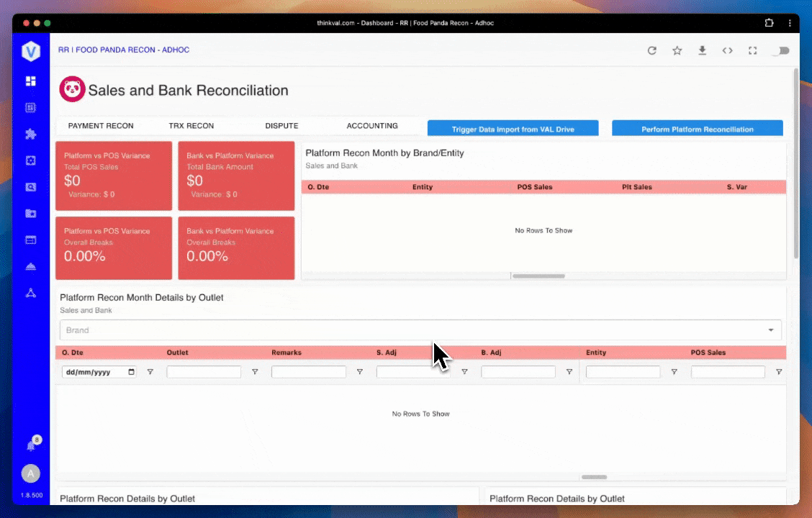Viewport: 812px width, 518px height.
Task: Click the browser extensions puzzle icon
Action: pos(769,23)
